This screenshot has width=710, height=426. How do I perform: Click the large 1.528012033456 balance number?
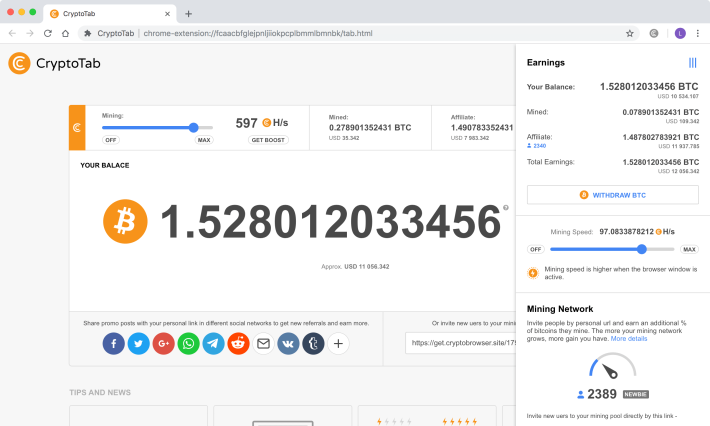[x=331, y=221]
